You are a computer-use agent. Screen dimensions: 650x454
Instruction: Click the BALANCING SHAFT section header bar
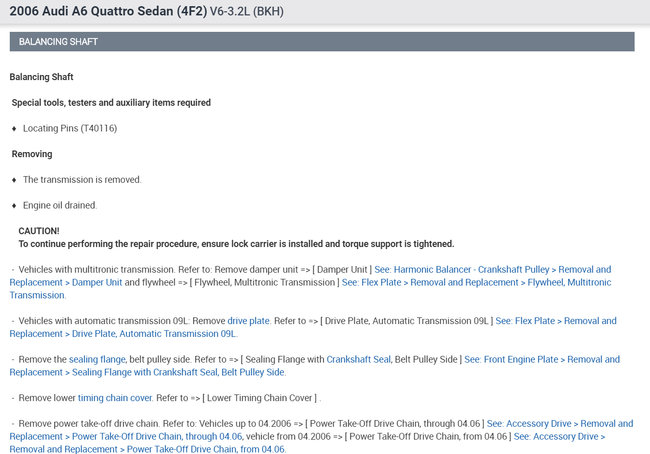(322, 42)
